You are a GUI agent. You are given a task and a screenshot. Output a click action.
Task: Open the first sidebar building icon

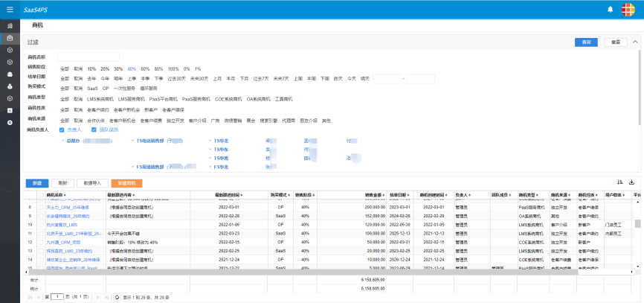click(x=10, y=26)
